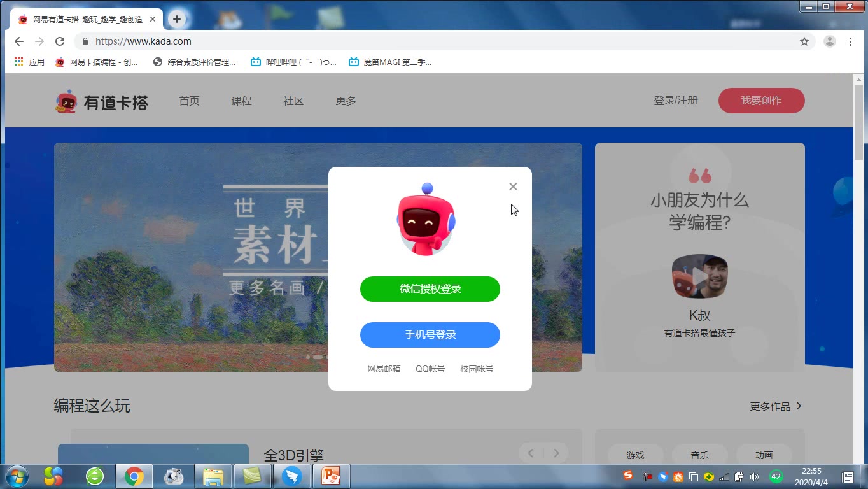868x489 pixels.
Task: Play the K叔 video thumbnail
Action: coord(699,277)
